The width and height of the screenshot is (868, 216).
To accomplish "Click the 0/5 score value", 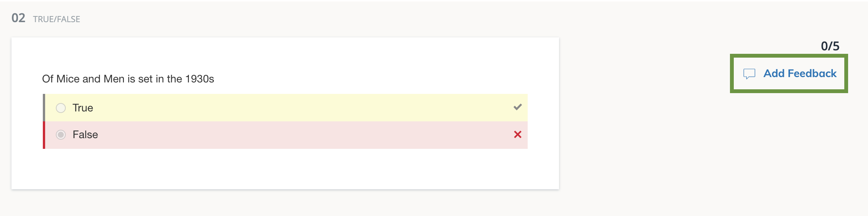I will 830,46.
